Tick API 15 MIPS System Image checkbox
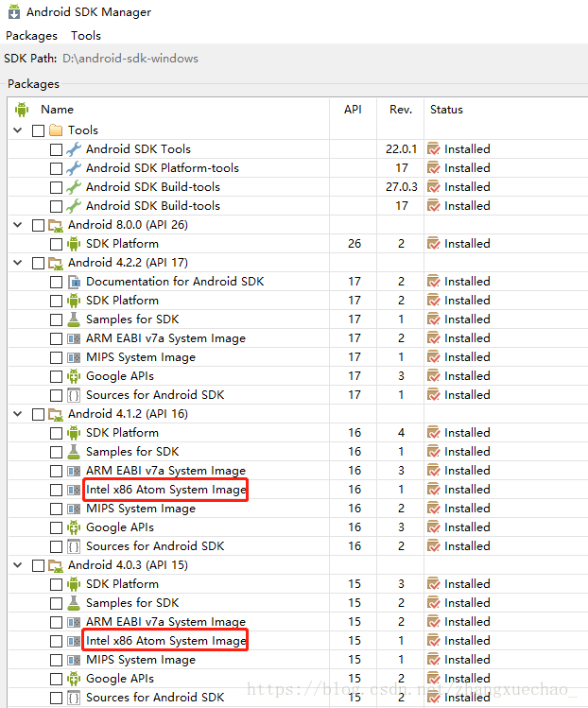This screenshot has width=588, height=708. [x=57, y=661]
